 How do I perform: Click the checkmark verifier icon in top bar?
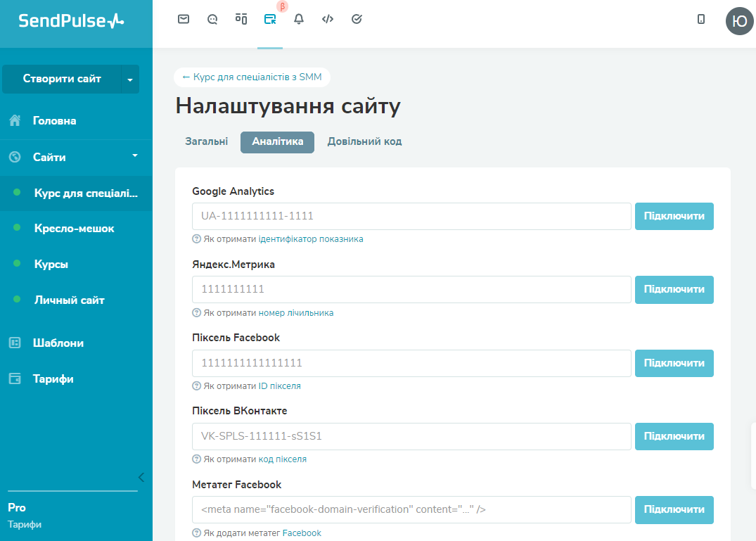(x=357, y=19)
